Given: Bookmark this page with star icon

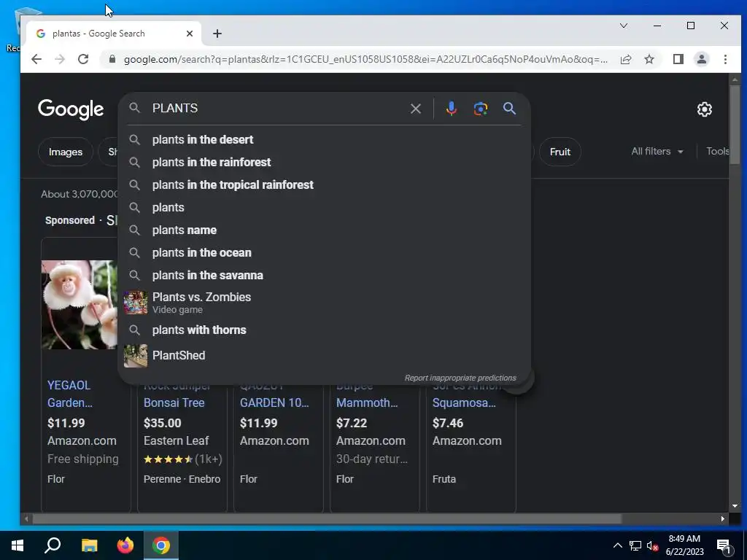Looking at the screenshot, I should (649, 59).
